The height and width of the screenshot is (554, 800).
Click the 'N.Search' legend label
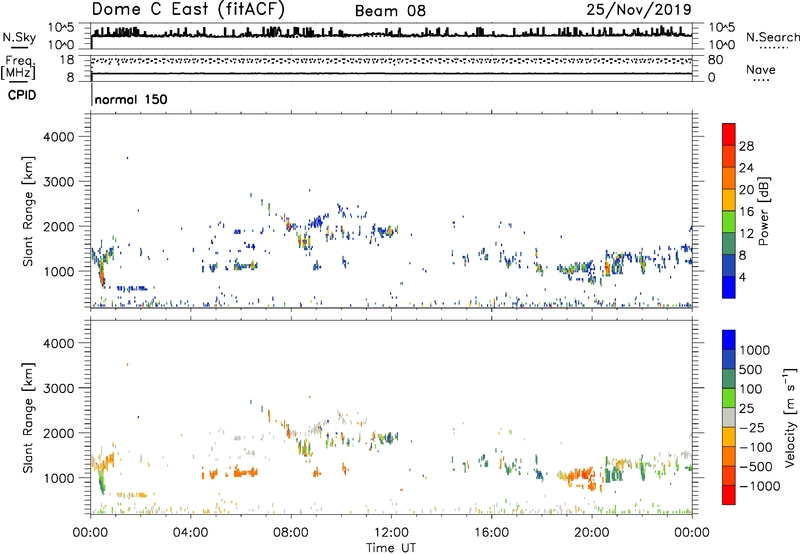coord(772,37)
